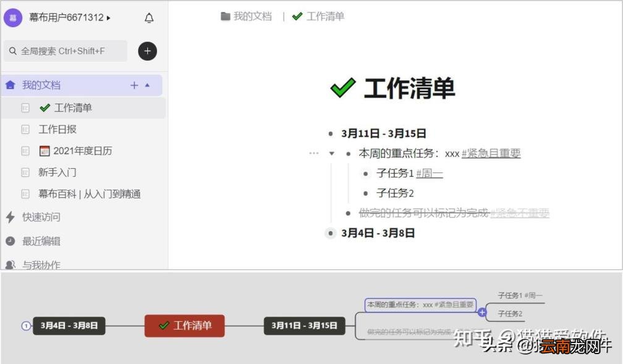
Task: Open the 工作清单 document in sidebar
Action: click(x=73, y=108)
